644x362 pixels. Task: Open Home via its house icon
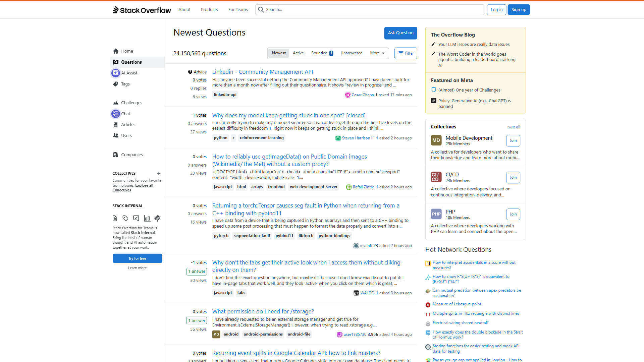coord(116,51)
